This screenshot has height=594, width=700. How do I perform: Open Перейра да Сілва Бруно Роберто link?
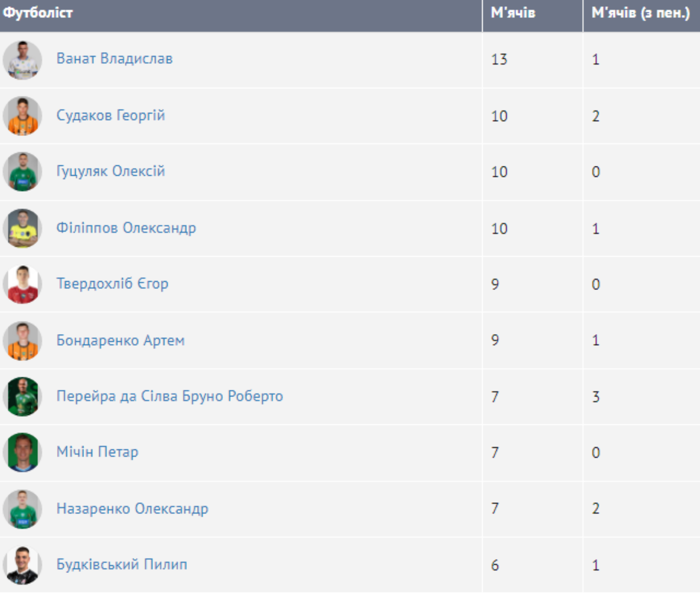pos(170,396)
